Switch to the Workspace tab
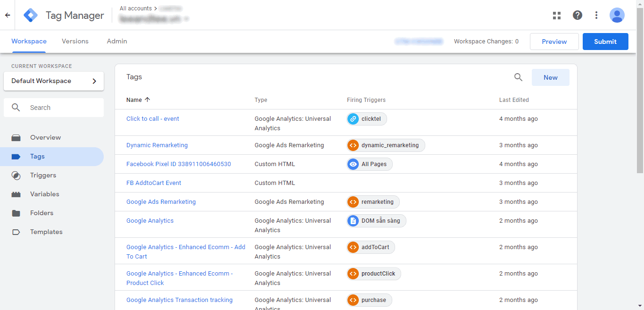 pyautogui.click(x=29, y=42)
